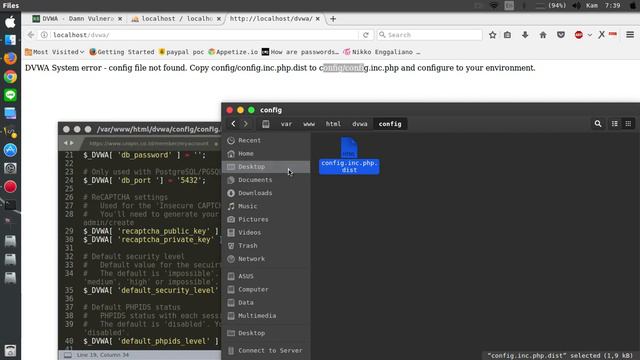Select the config.inc.php.dist file
This screenshot has width=640, height=360.
(349, 156)
